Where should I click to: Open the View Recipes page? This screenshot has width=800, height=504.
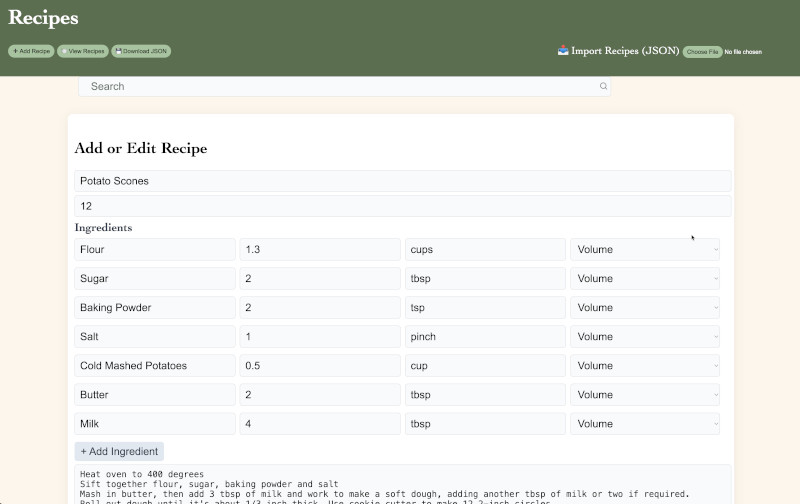(82, 51)
